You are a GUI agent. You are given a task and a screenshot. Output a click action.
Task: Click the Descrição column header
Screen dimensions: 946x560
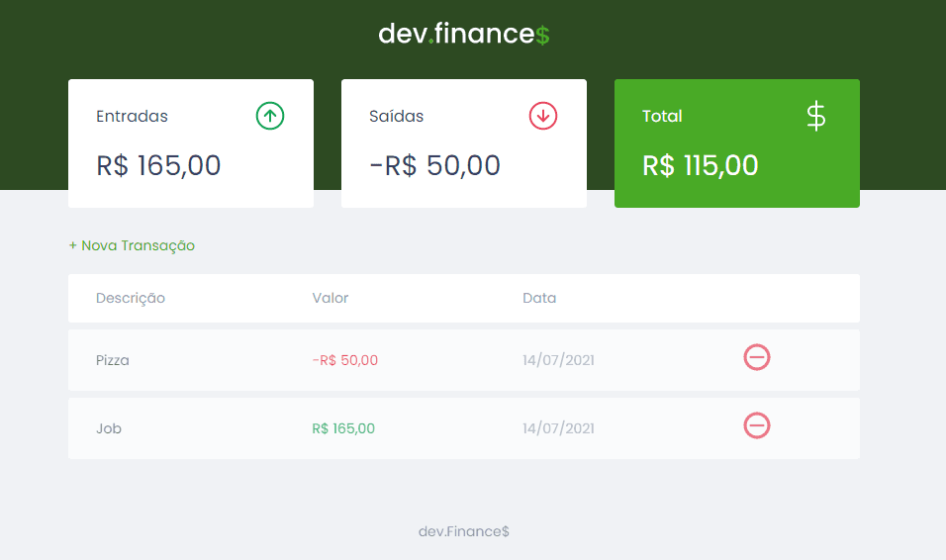click(x=131, y=298)
